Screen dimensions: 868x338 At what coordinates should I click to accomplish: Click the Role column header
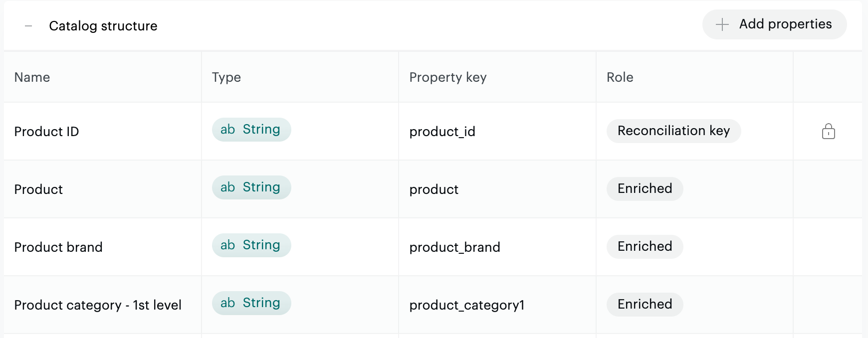(x=620, y=77)
